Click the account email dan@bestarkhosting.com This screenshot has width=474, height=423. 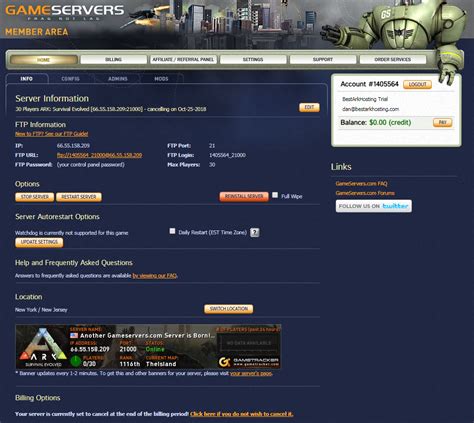point(370,109)
